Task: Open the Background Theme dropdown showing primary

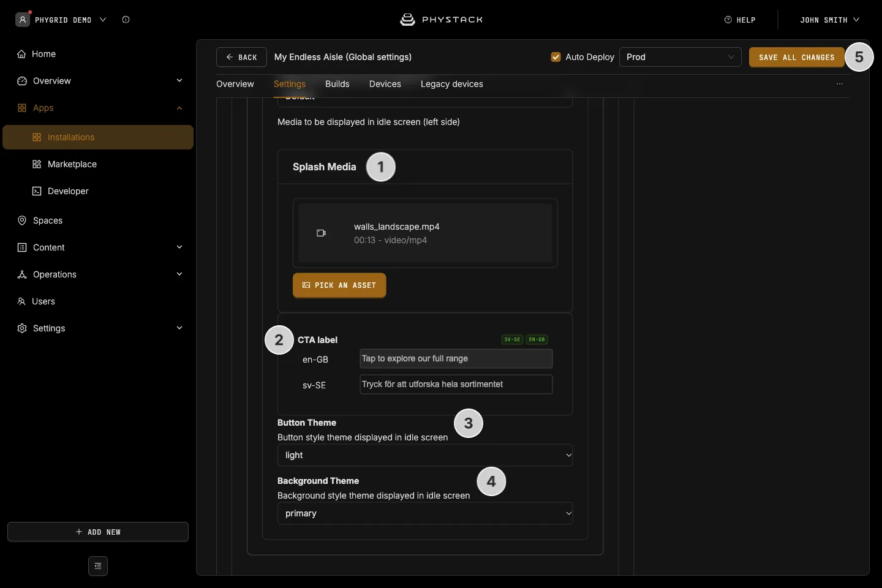Action: tap(425, 513)
